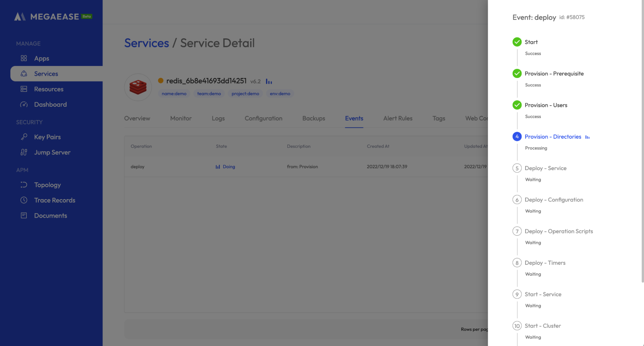Click the Services icon in sidebar
This screenshot has height=346, width=644.
[24, 74]
